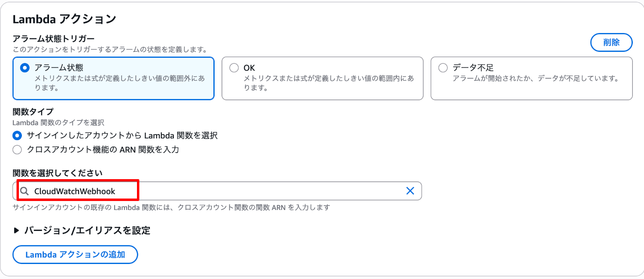Click the triangle arrow beside バージョン/エイリアスを設定
This screenshot has width=644, height=279.
tap(17, 231)
